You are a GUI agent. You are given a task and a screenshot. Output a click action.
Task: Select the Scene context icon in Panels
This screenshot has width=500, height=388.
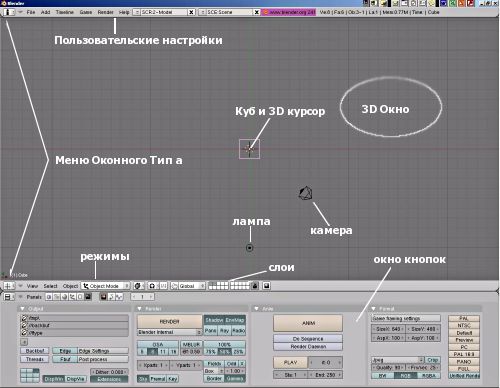(x=88, y=297)
